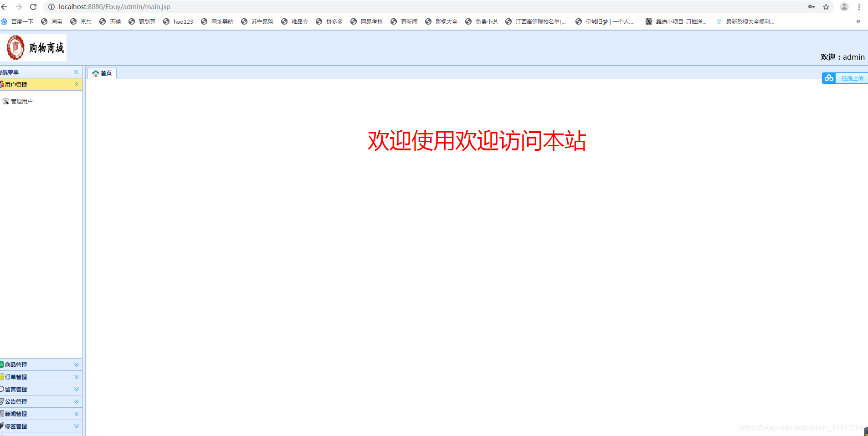Click the 新闻管理 section icon

pyautogui.click(x=2, y=414)
